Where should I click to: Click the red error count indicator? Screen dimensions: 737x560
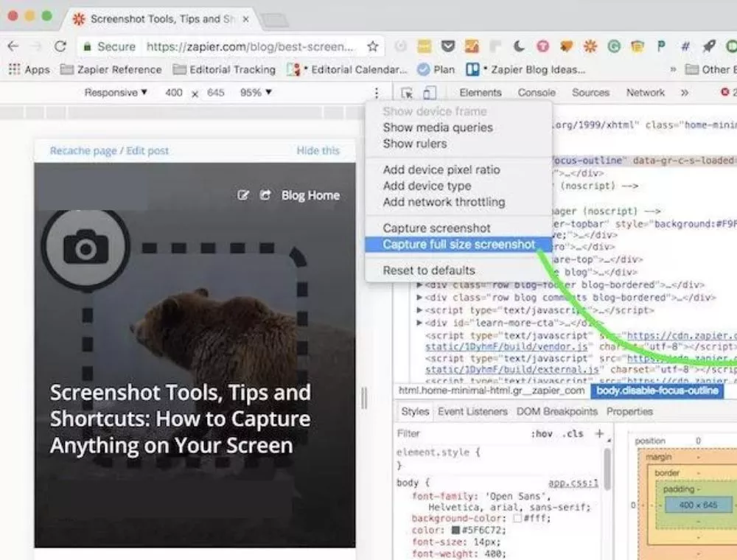(x=727, y=92)
